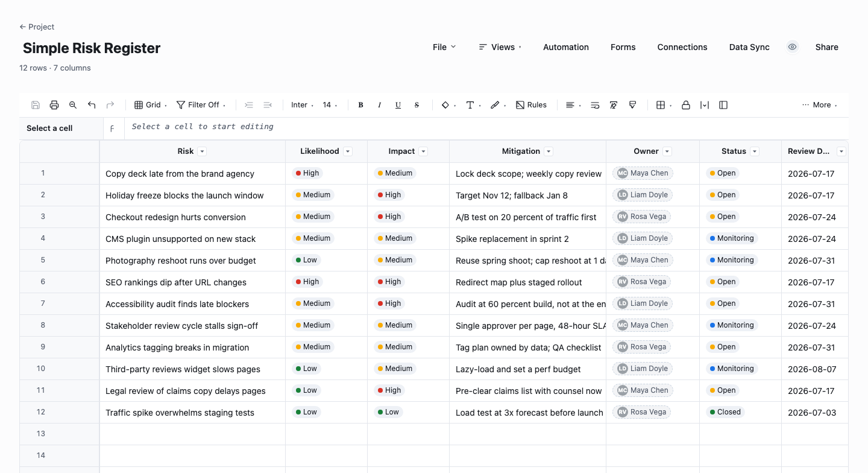Screen dimensions: 868x473
Task: Open the Review Date column dropdown arrow
Action: [841, 151]
